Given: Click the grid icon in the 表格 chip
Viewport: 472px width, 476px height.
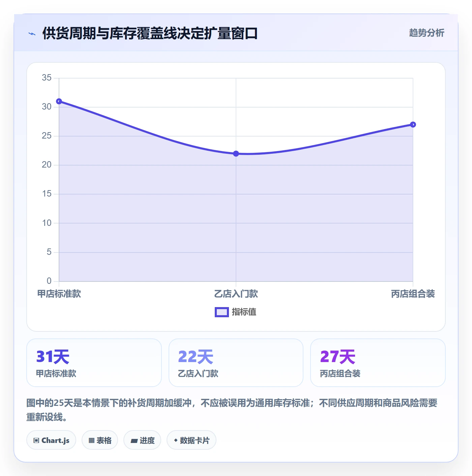Looking at the screenshot, I should point(91,441).
